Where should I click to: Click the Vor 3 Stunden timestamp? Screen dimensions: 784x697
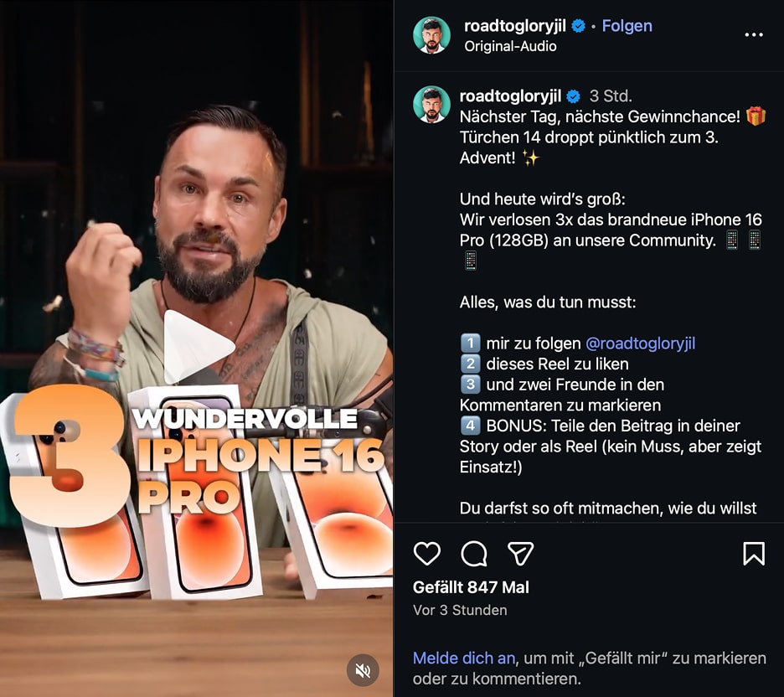tap(460, 610)
